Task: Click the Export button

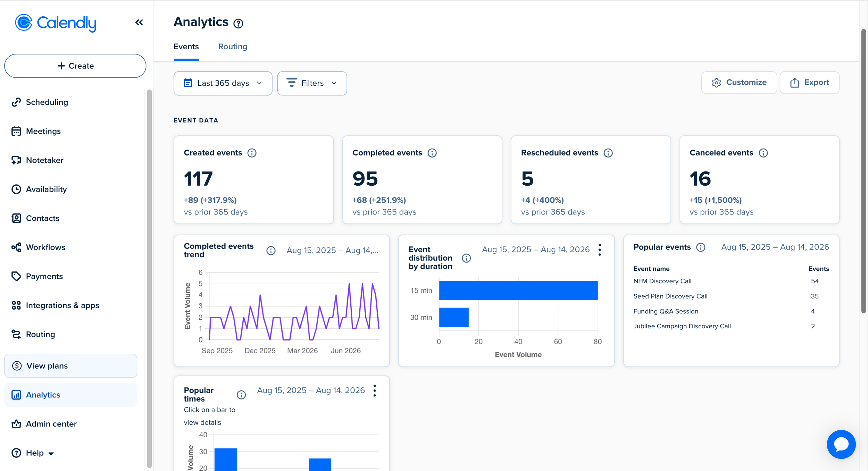Action: point(809,83)
